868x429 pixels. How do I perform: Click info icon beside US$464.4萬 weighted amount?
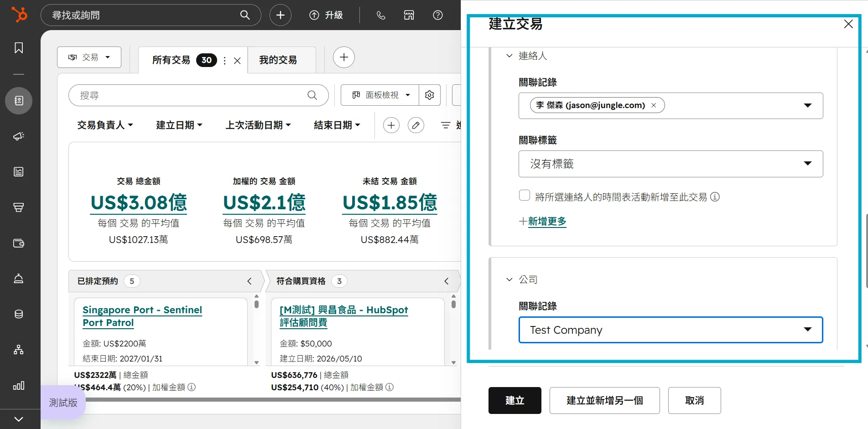tap(192, 387)
